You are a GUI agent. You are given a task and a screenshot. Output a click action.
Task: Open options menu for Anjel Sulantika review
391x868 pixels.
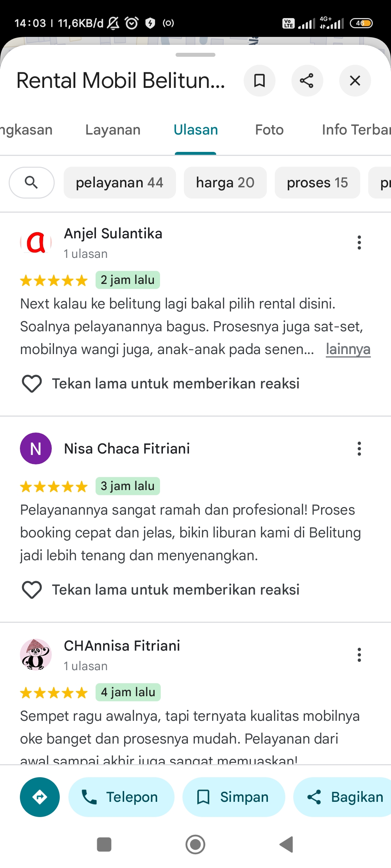(359, 243)
